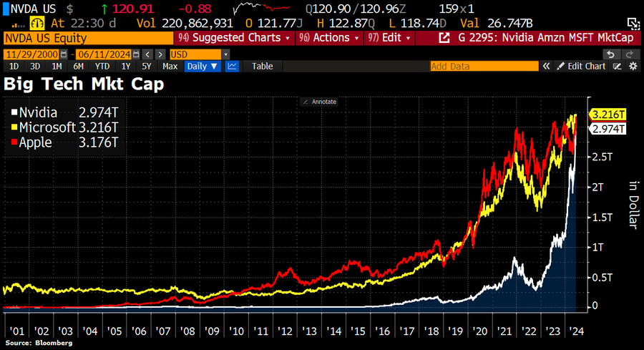Expand the Actions menu
The height and width of the screenshot is (350, 644).
tap(329, 38)
